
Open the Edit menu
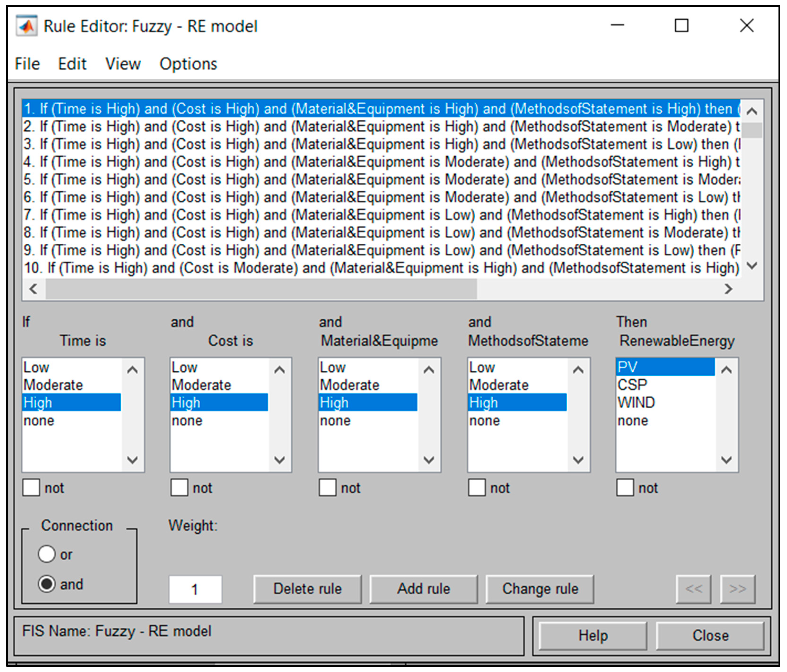coord(72,64)
